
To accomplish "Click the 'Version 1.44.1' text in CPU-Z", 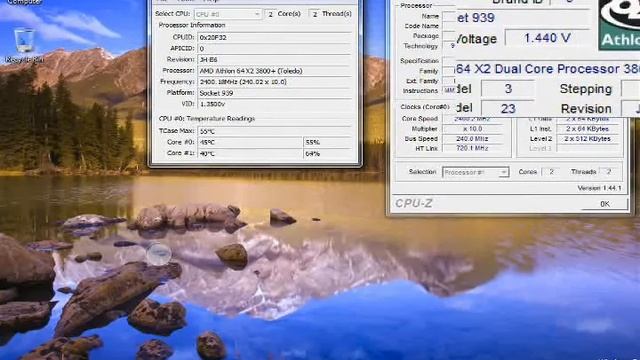I will click(599, 188).
